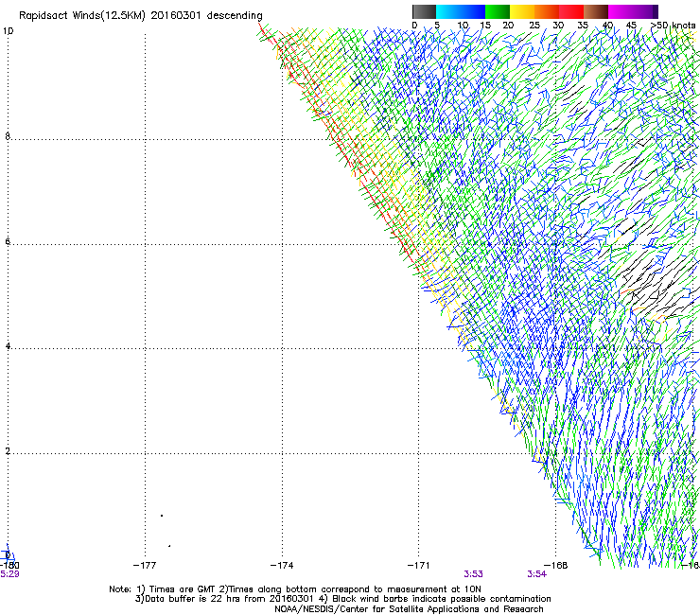Click the NOAA/NESDIS credit line
Screen dimensions: 700x615
[409, 609]
